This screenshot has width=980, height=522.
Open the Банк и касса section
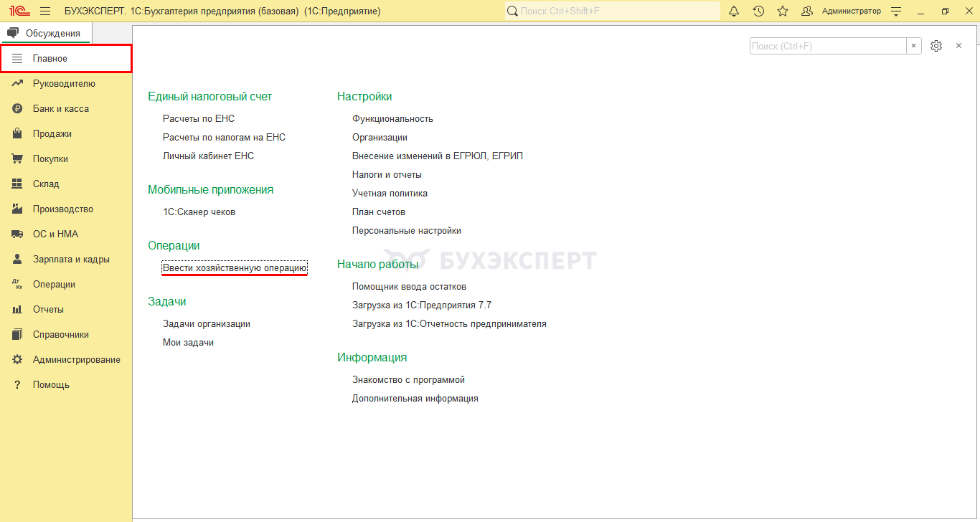point(66,109)
